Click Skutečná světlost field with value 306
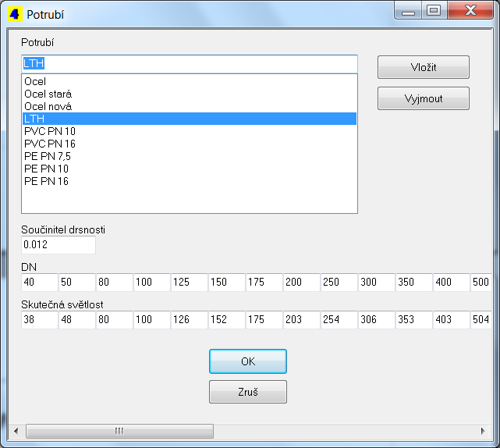The image size is (500, 448). tap(377, 319)
